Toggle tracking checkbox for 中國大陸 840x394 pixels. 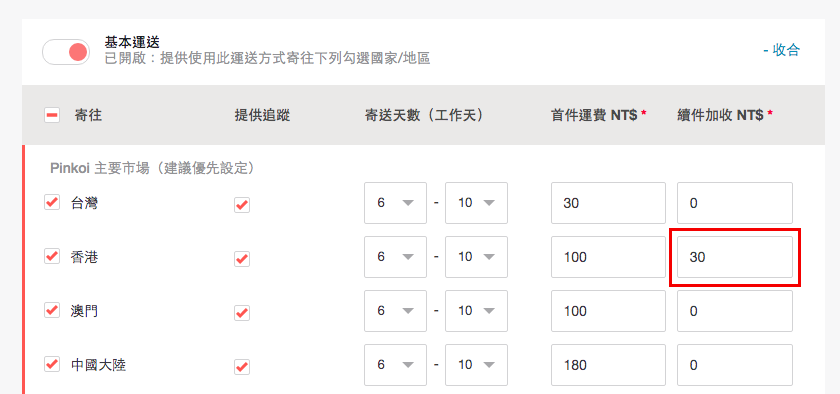pos(242,367)
